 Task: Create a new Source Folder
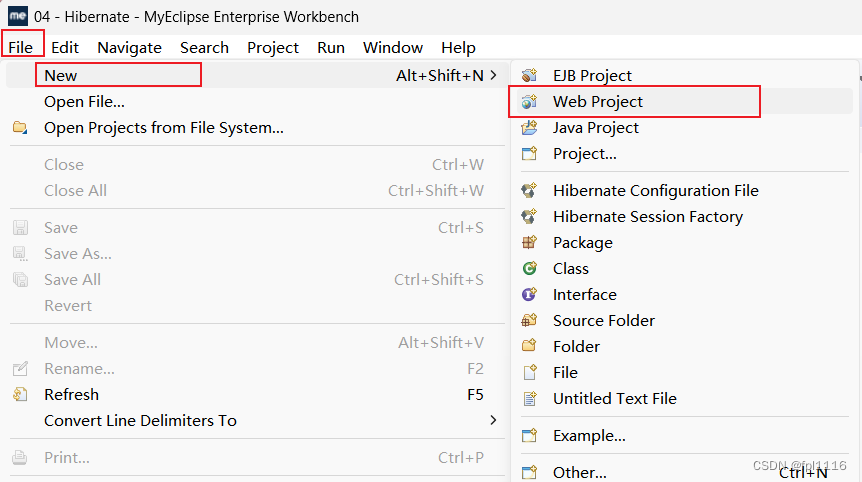tap(683, 320)
